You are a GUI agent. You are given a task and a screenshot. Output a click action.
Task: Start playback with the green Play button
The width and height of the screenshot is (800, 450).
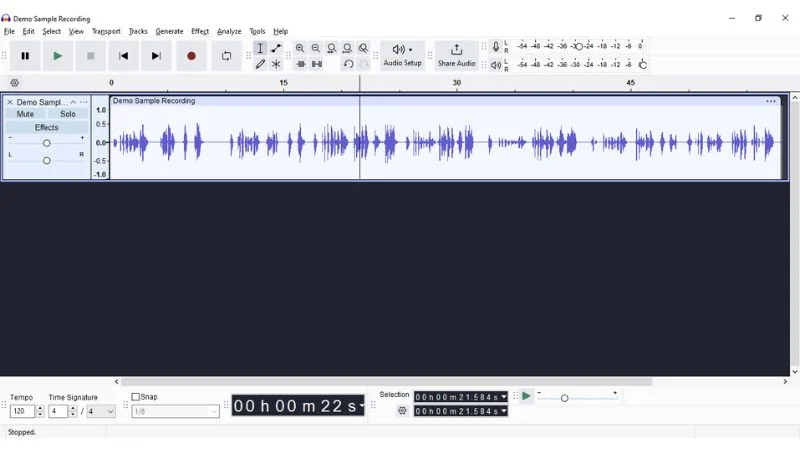(58, 56)
